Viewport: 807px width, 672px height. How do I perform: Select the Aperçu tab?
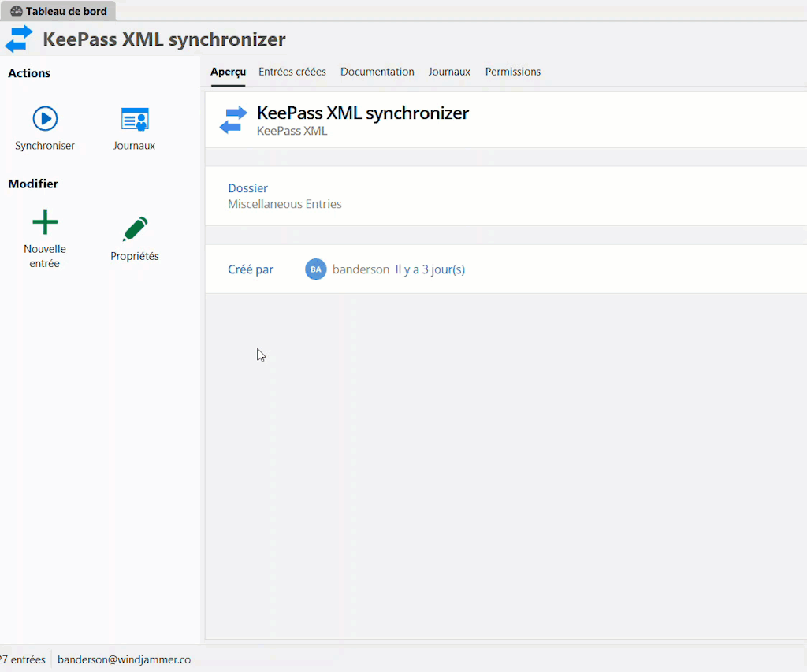(x=228, y=72)
